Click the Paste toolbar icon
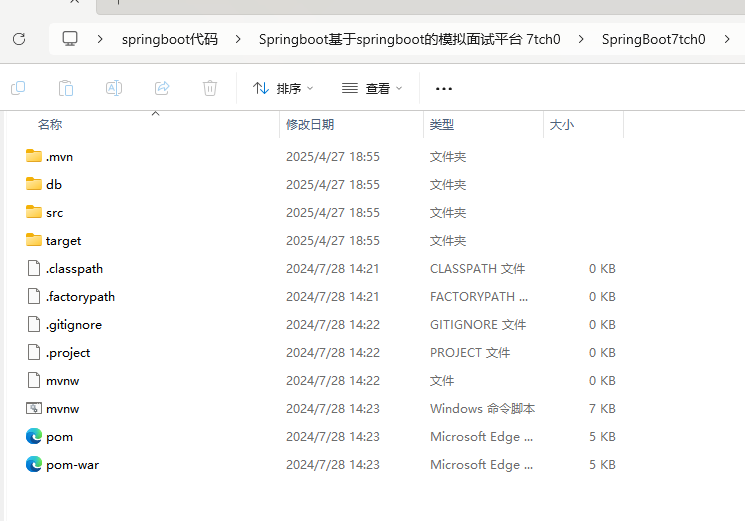Viewport: 745px width, 521px height. (66, 88)
